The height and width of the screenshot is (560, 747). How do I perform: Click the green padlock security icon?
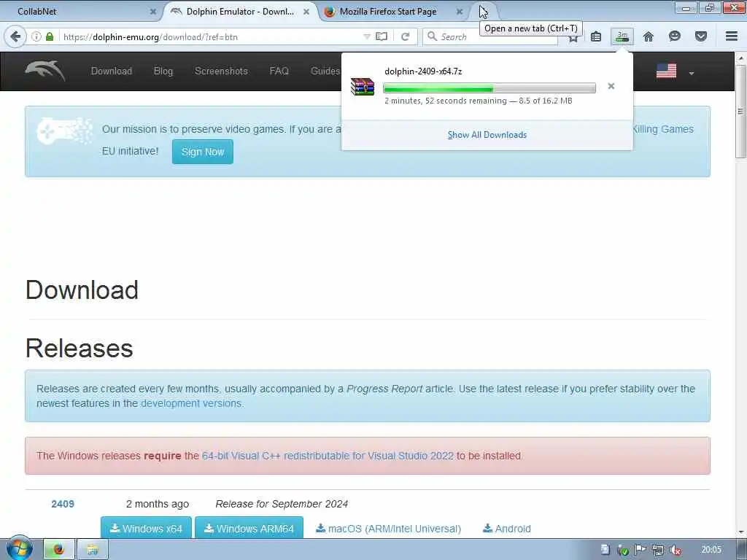coord(50,36)
